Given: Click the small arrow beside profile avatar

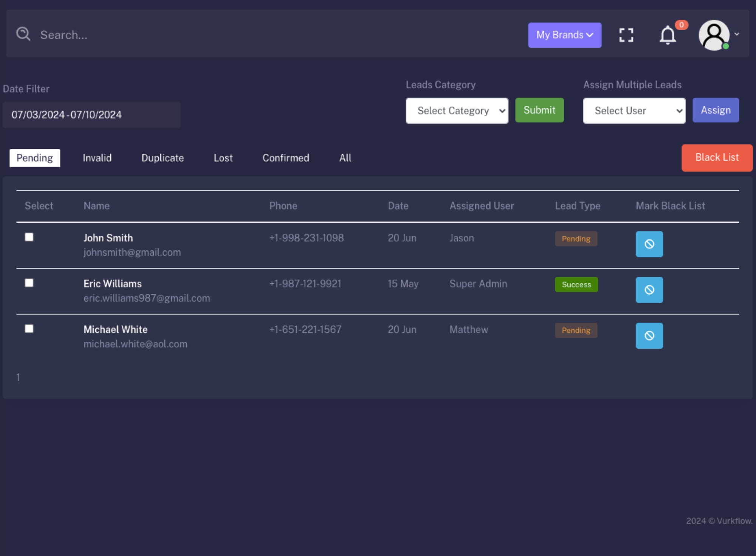Looking at the screenshot, I should click(737, 34).
